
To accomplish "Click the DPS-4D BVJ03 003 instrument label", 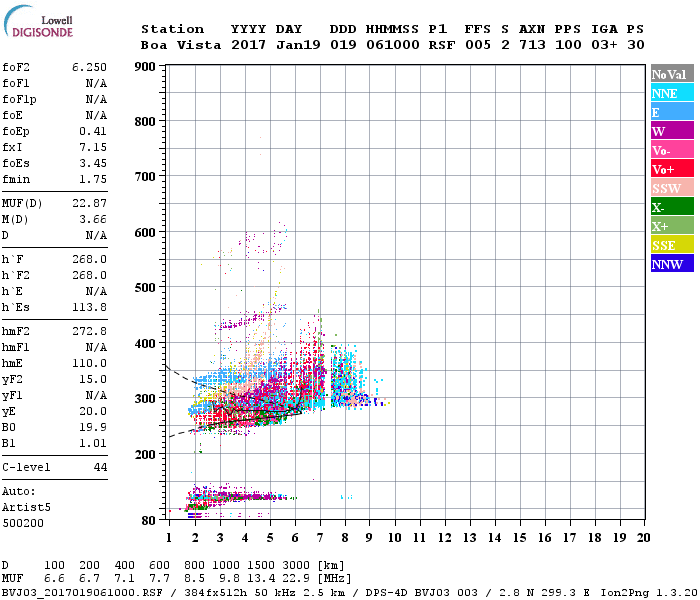I will (x=421, y=593).
